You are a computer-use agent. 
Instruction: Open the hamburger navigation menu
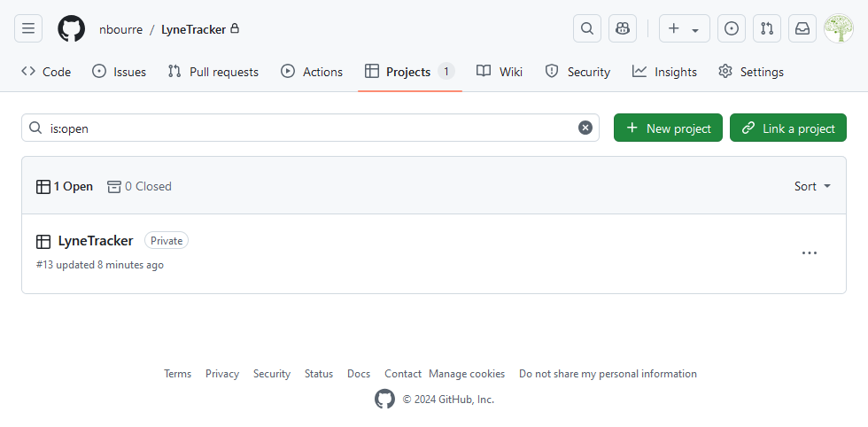28,29
